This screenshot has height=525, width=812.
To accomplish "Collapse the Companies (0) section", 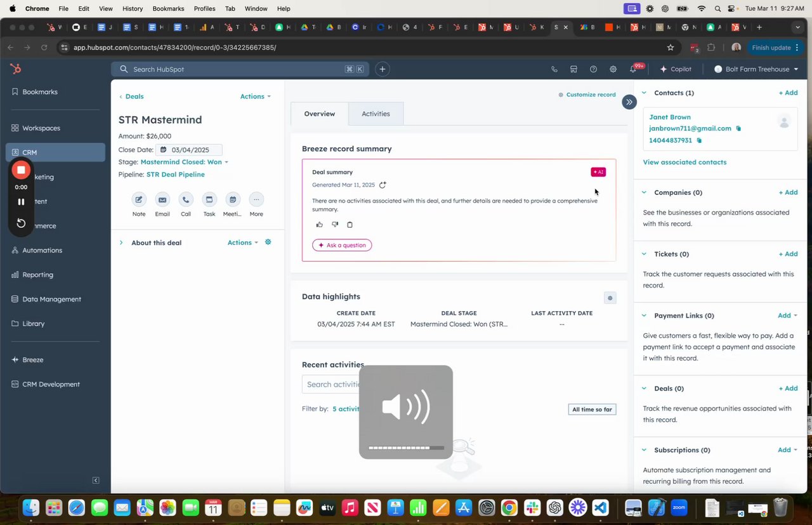I will click(x=644, y=192).
